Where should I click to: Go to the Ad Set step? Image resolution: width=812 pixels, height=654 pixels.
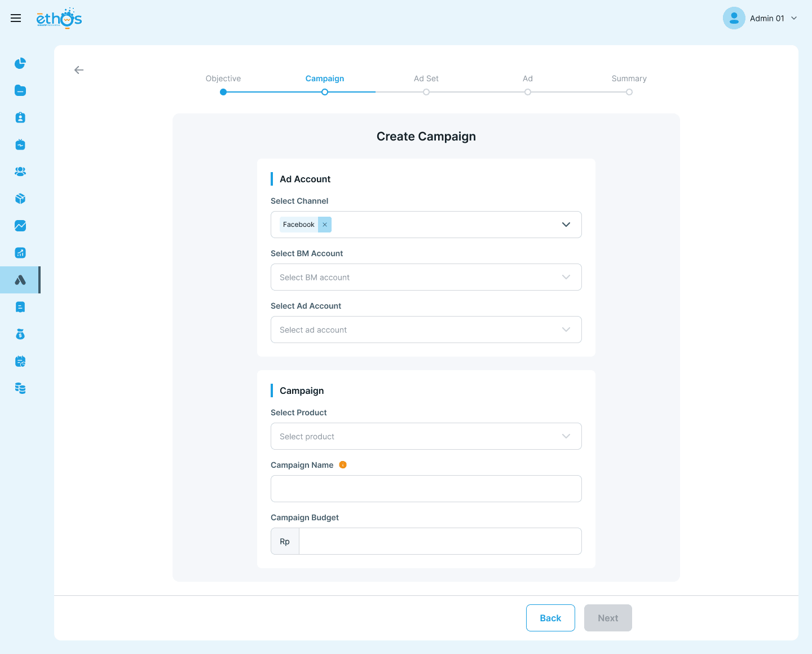[426, 78]
